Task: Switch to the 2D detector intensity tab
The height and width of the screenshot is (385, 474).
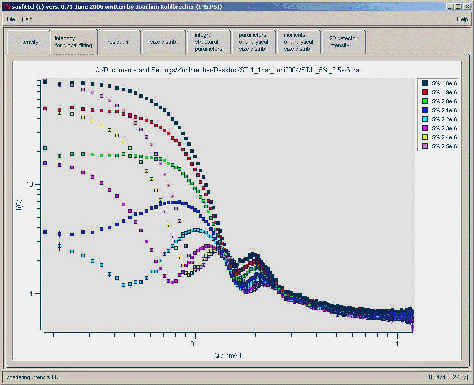Action: pyautogui.click(x=343, y=42)
